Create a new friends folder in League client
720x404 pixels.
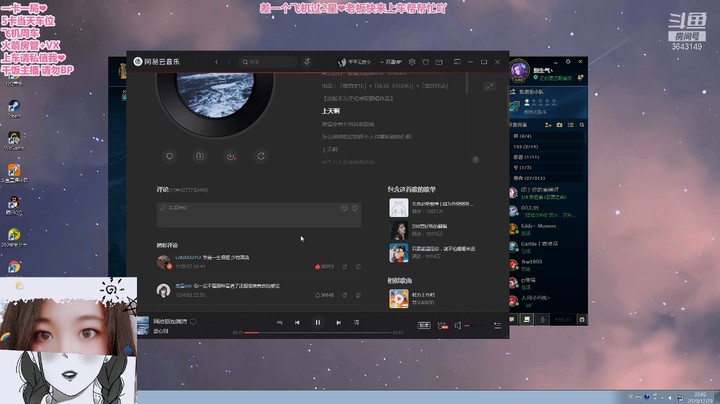pos(559,125)
